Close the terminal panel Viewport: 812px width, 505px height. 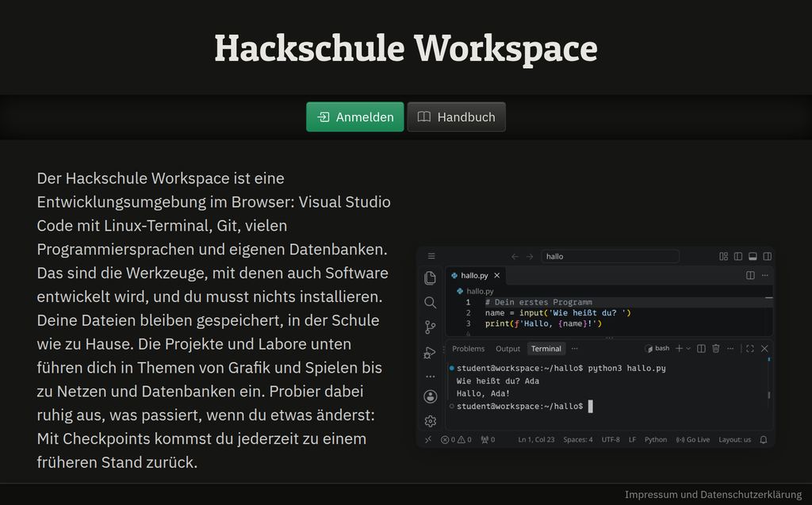pos(764,349)
